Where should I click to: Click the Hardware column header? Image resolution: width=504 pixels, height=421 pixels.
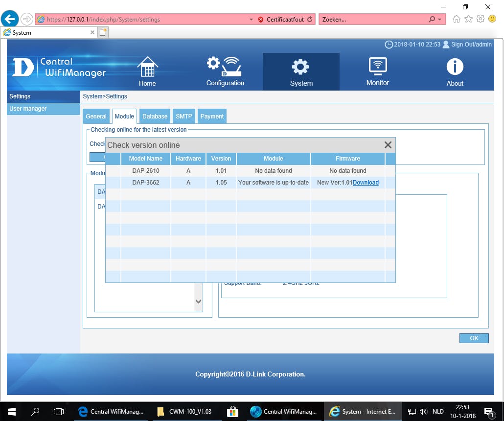pos(188,159)
